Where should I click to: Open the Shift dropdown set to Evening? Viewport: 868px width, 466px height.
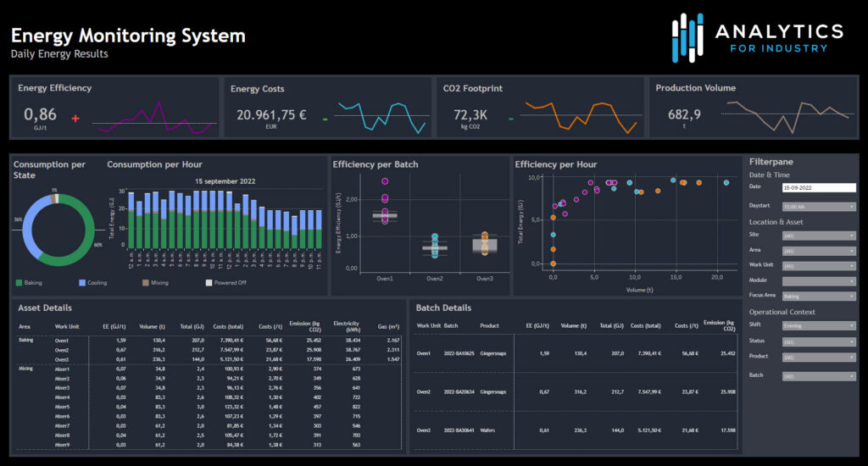pyautogui.click(x=819, y=325)
